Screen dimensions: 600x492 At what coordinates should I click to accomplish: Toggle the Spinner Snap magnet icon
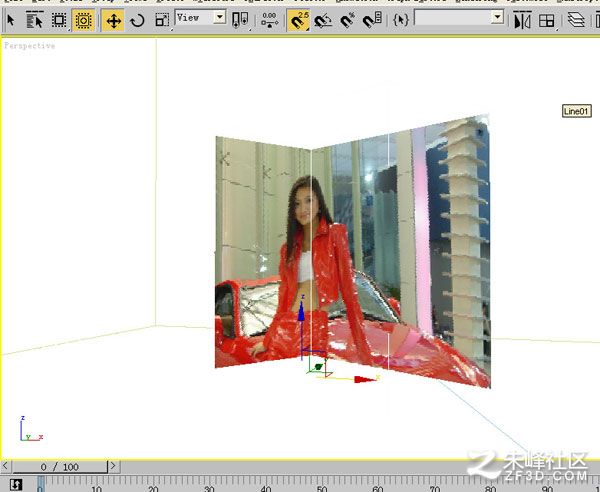(x=372, y=20)
